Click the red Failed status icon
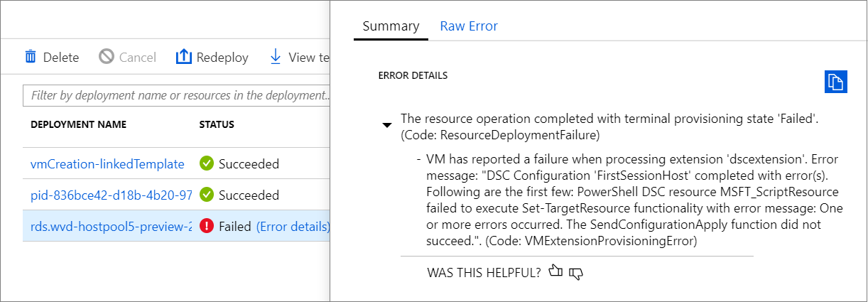The height and width of the screenshot is (302, 868). pos(207,227)
